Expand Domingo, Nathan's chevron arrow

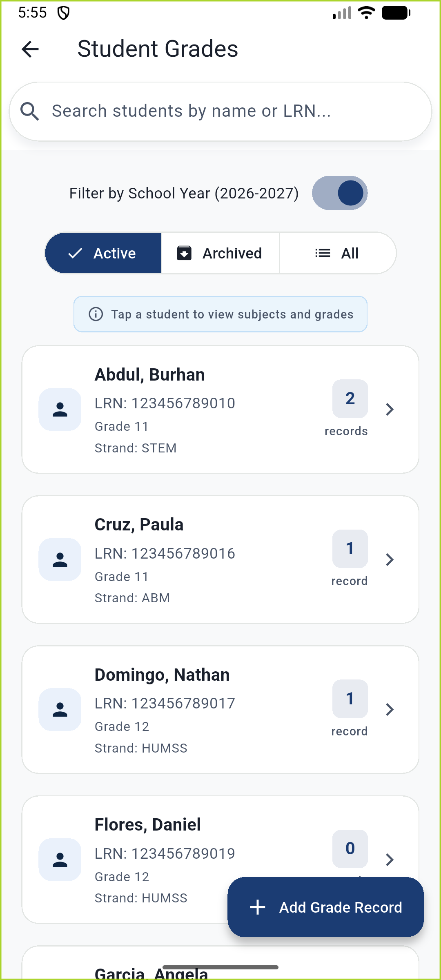coord(390,709)
